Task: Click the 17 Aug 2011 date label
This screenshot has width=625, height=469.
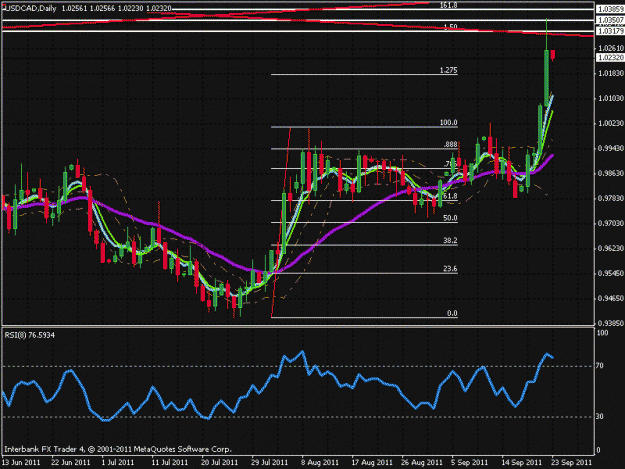Action: (372, 462)
